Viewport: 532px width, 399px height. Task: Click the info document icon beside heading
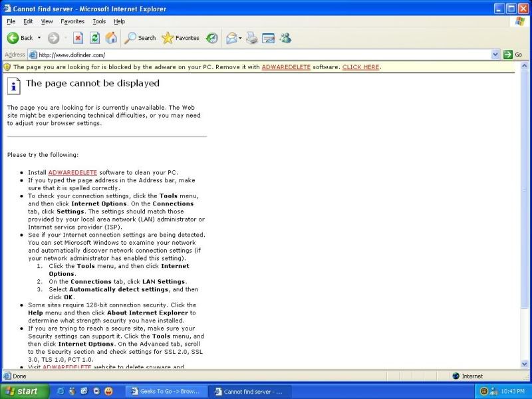pyautogui.click(x=13, y=86)
